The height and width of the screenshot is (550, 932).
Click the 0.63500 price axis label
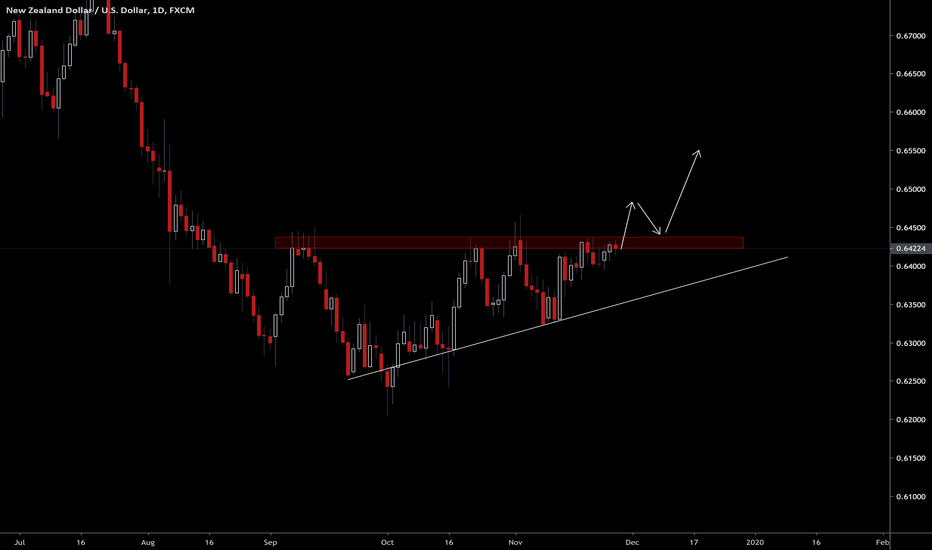coord(909,305)
